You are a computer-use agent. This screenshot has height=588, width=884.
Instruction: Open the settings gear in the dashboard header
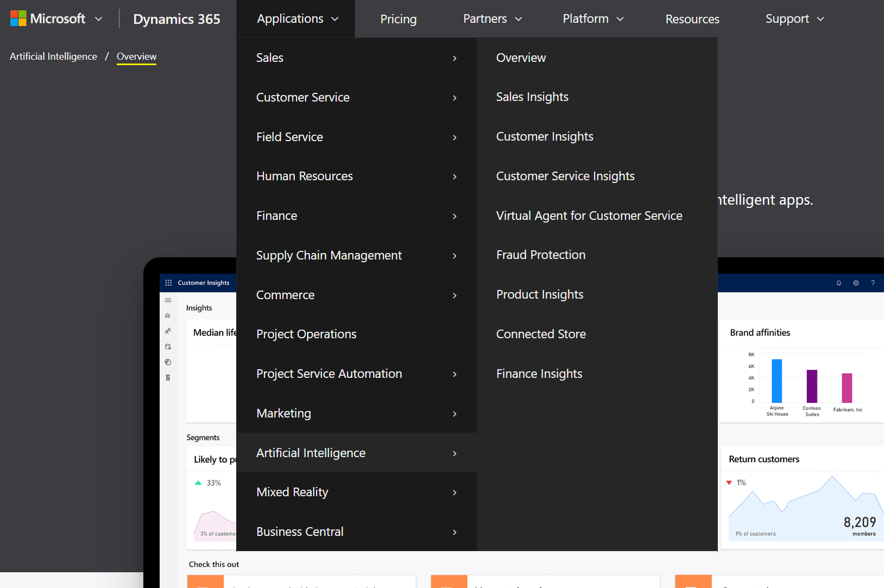[856, 283]
